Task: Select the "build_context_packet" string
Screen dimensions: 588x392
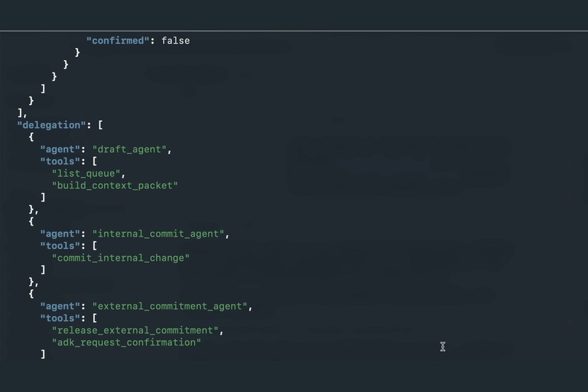Action: 115,185
